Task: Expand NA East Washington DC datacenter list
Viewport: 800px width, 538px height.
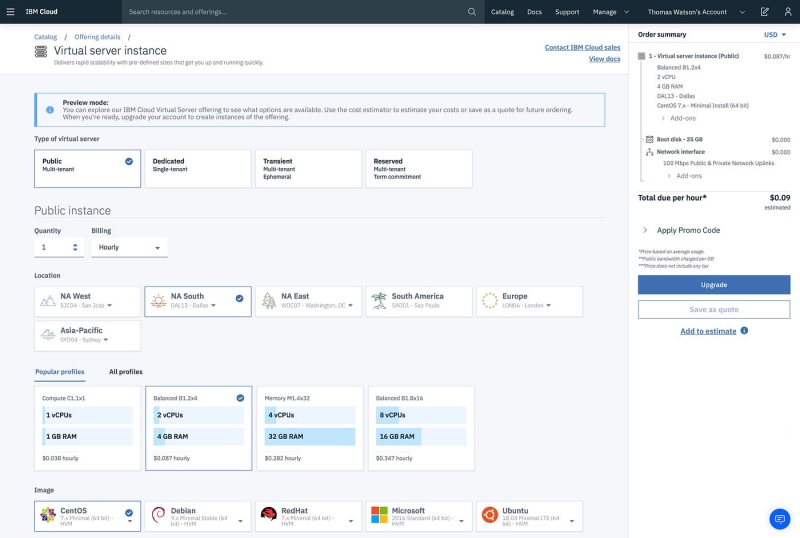Action: (x=351, y=306)
